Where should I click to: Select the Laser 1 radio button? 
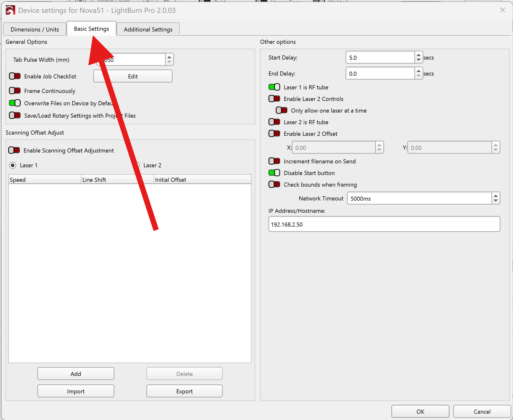click(13, 165)
